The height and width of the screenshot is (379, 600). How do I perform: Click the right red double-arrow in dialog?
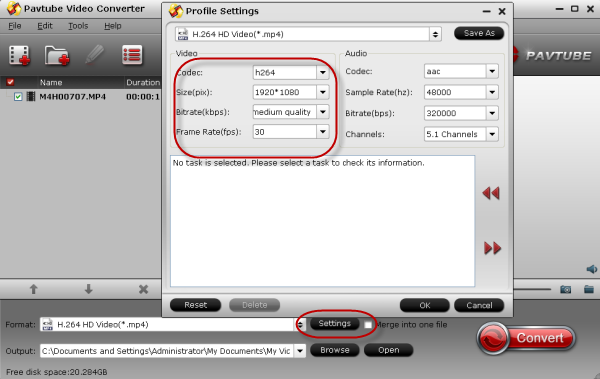click(x=492, y=248)
